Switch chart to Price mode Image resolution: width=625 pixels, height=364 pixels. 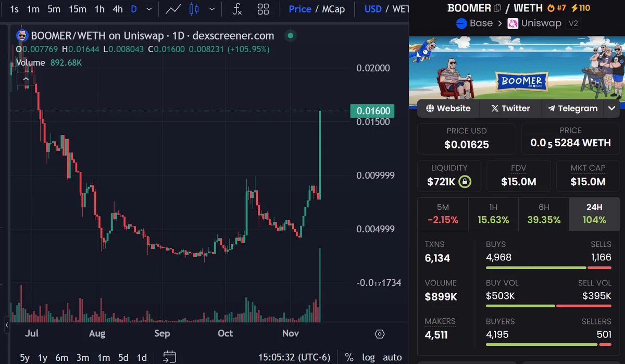[x=300, y=9]
